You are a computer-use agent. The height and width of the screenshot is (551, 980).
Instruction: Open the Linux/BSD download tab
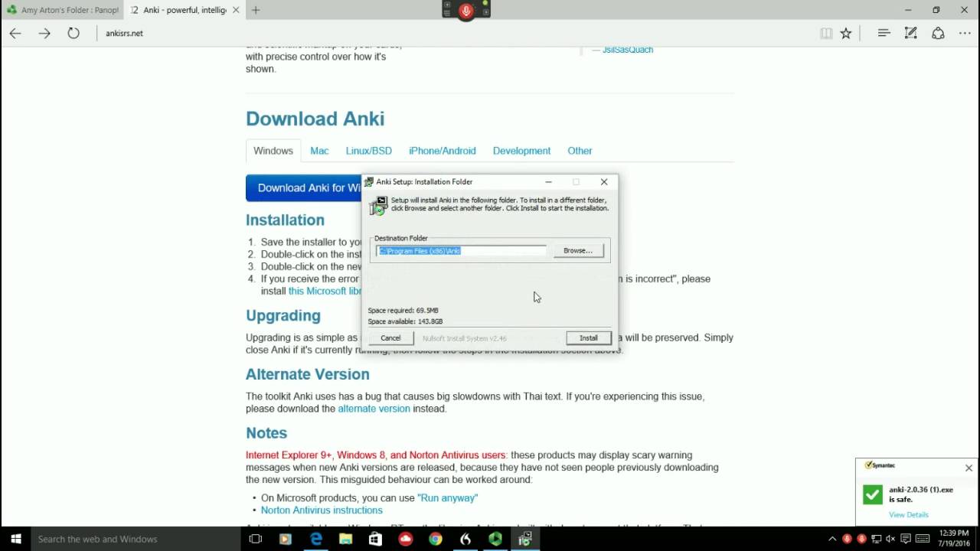pos(368,151)
